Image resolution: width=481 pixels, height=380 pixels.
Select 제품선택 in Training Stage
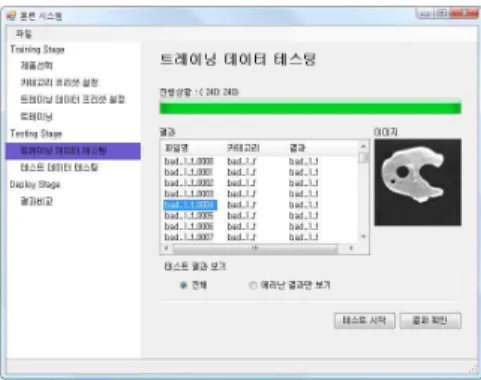coord(36,66)
